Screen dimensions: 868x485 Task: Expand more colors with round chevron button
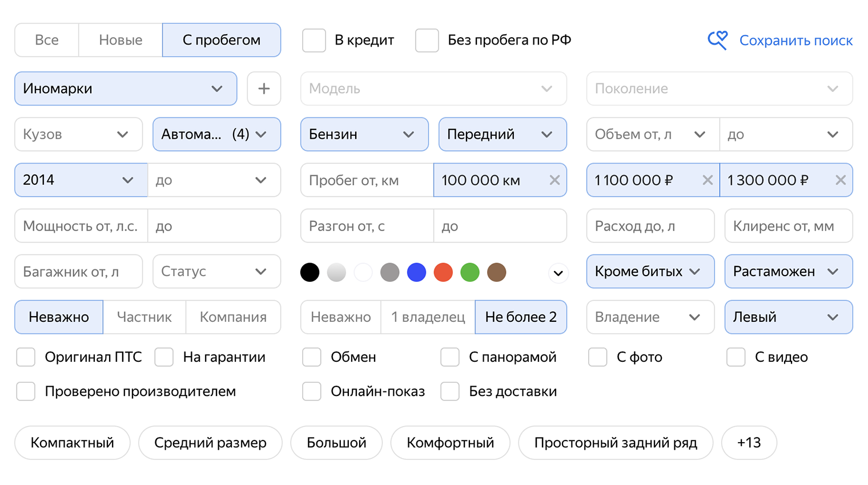pyautogui.click(x=558, y=273)
